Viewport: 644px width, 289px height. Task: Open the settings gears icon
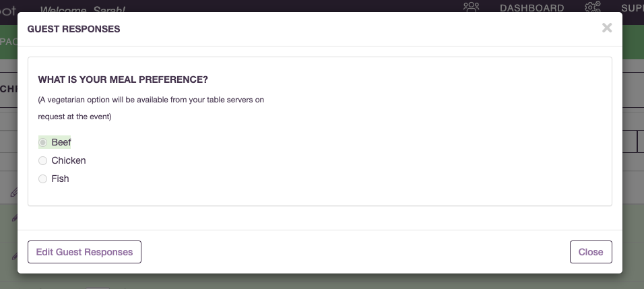(592, 7)
